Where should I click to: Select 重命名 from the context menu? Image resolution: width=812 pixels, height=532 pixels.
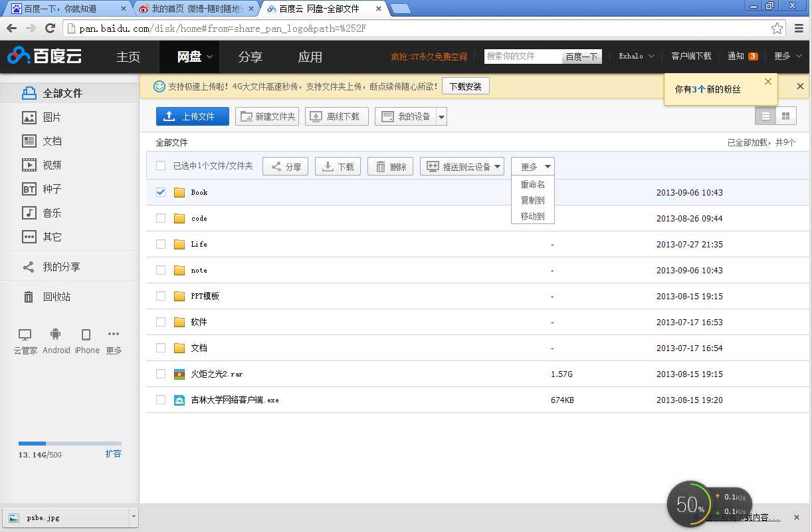pyautogui.click(x=532, y=185)
